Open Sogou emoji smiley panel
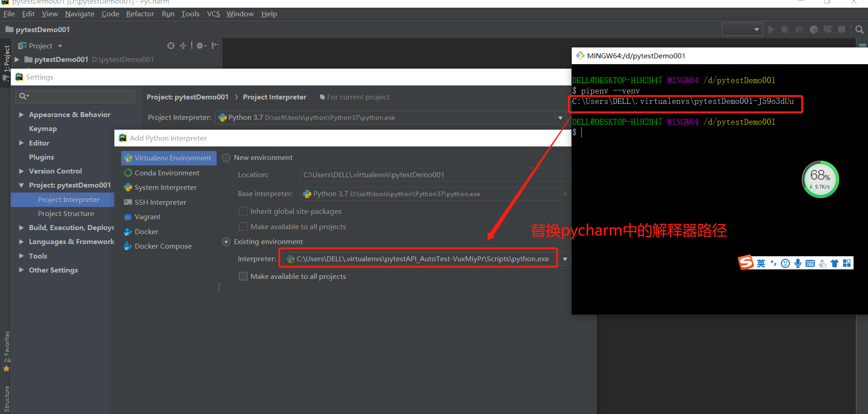The width and height of the screenshot is (868, 414). pos(786,263)
